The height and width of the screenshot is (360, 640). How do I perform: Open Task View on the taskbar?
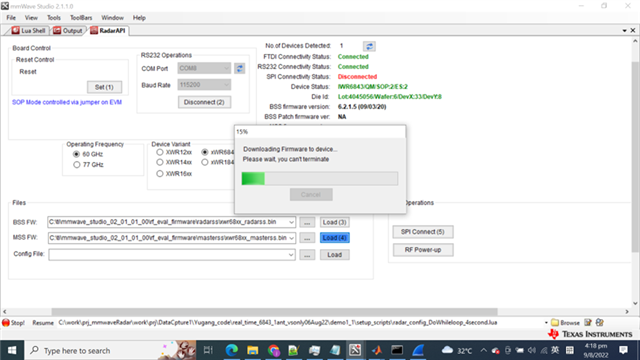208,350
